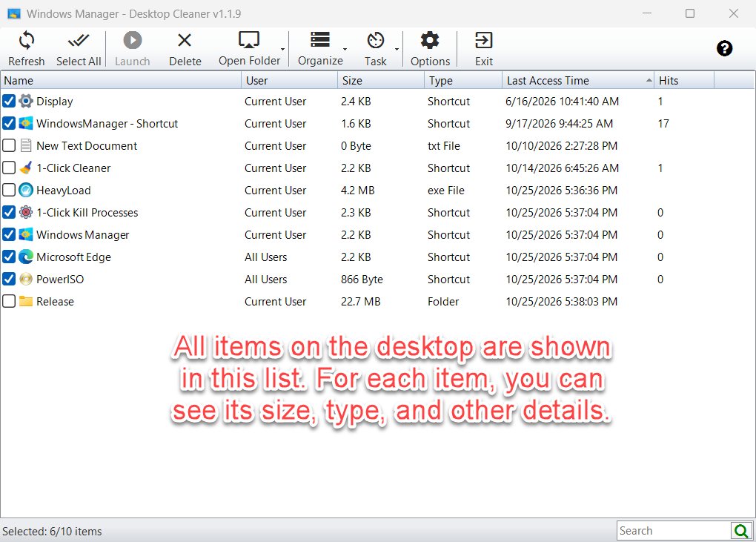
Task: Click the Selected: 6/10 items status text
Action: pyautogui.click(x=52, y=532)
